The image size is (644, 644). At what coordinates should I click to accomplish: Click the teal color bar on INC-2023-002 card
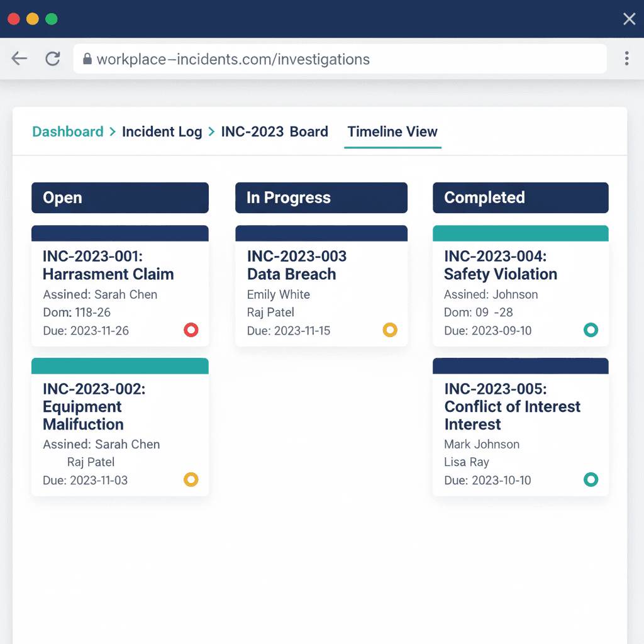tap(120, 365)
